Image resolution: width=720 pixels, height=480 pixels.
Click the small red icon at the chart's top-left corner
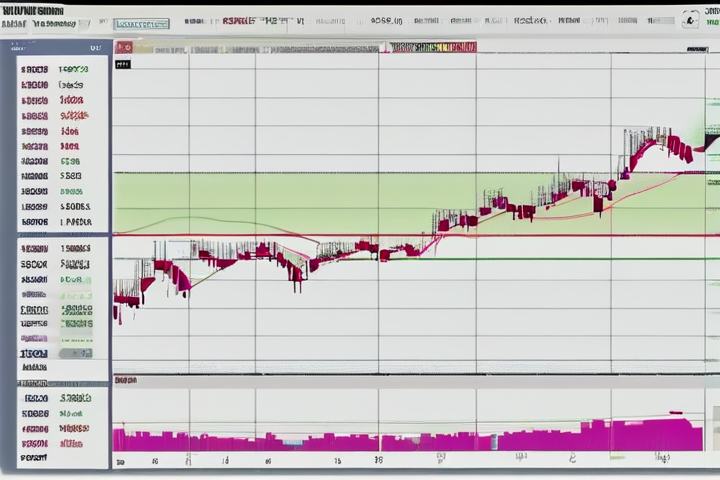click(x=124, y=47)
